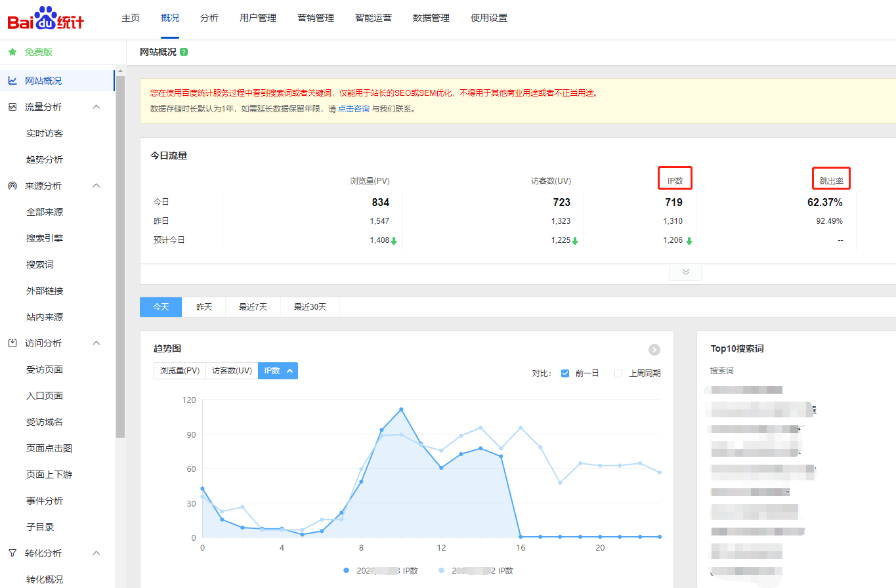Open the IP数 metric dropdown
This screenshot has height=588, width=896.
[278, 371]
